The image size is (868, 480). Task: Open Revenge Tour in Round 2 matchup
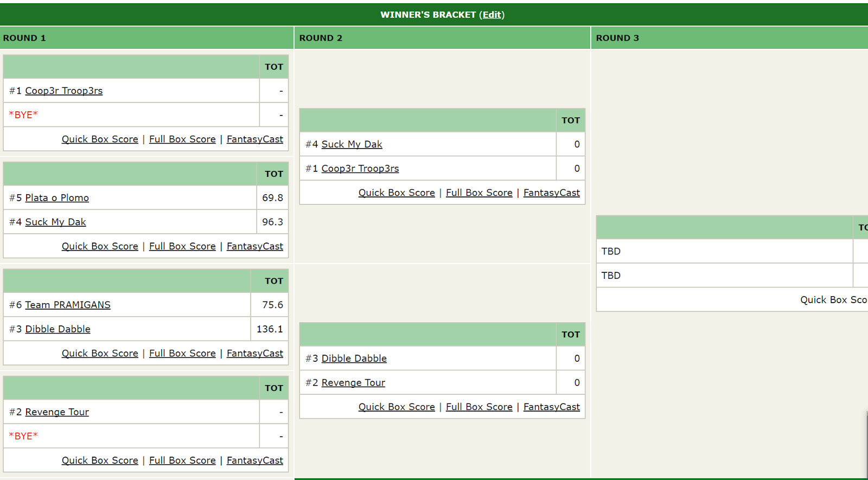(x=353, y=383)
